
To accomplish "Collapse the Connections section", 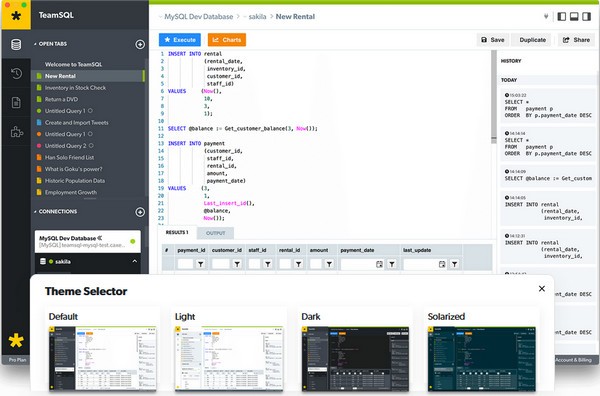I will point(35,212).
